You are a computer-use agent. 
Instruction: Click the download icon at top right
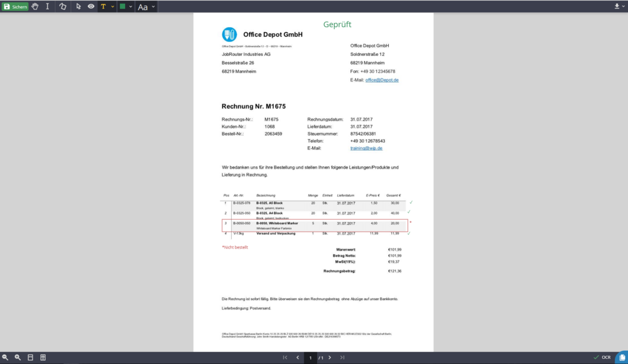(617, 6)
